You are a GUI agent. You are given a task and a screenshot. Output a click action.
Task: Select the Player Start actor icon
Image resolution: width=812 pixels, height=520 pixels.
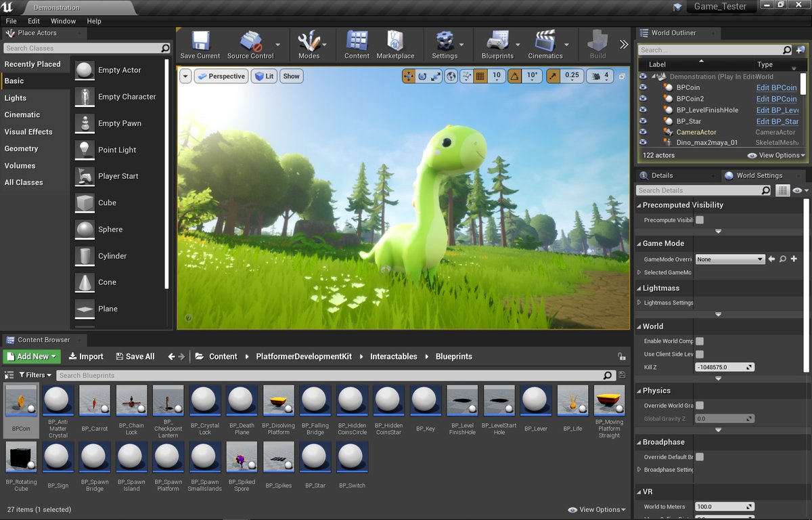coord(85,176)
